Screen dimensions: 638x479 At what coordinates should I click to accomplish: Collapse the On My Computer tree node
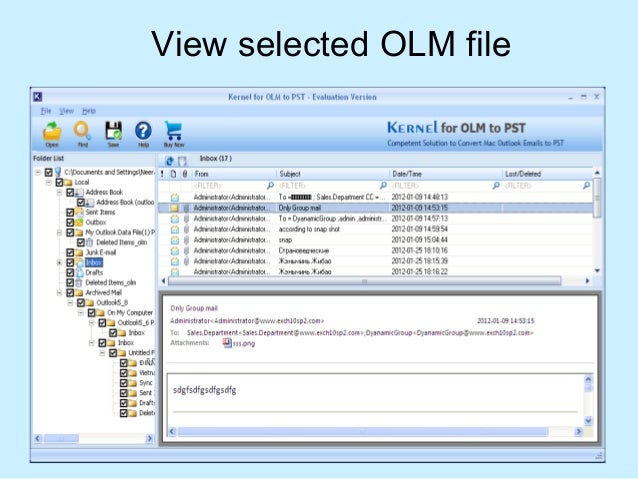pos(81,313)
